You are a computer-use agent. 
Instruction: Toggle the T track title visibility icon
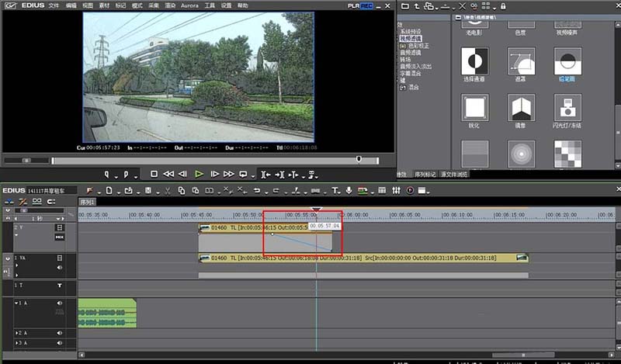click(x=60, y=285)
